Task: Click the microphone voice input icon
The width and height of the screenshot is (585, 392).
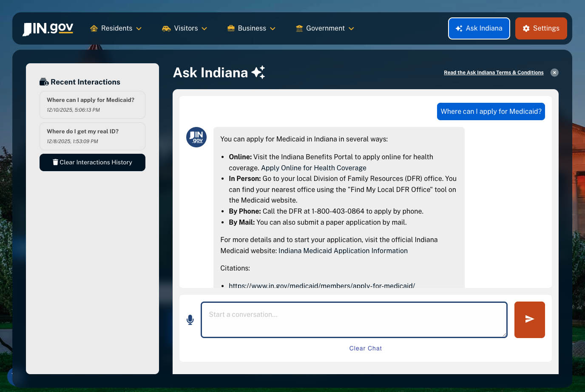Action: click(190, 320)
